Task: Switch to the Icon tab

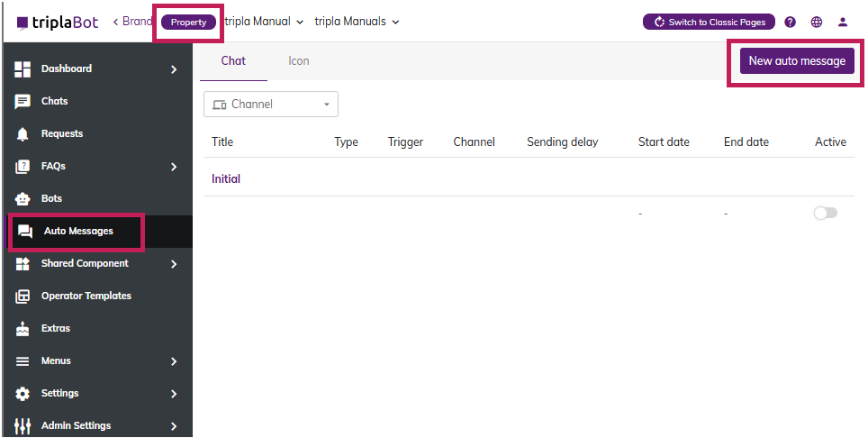Action: (299, 61)
